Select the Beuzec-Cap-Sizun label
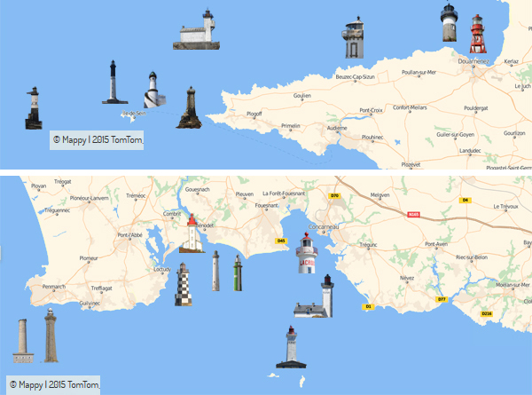Viewport: 532px width, 395px height. [356, 76]
